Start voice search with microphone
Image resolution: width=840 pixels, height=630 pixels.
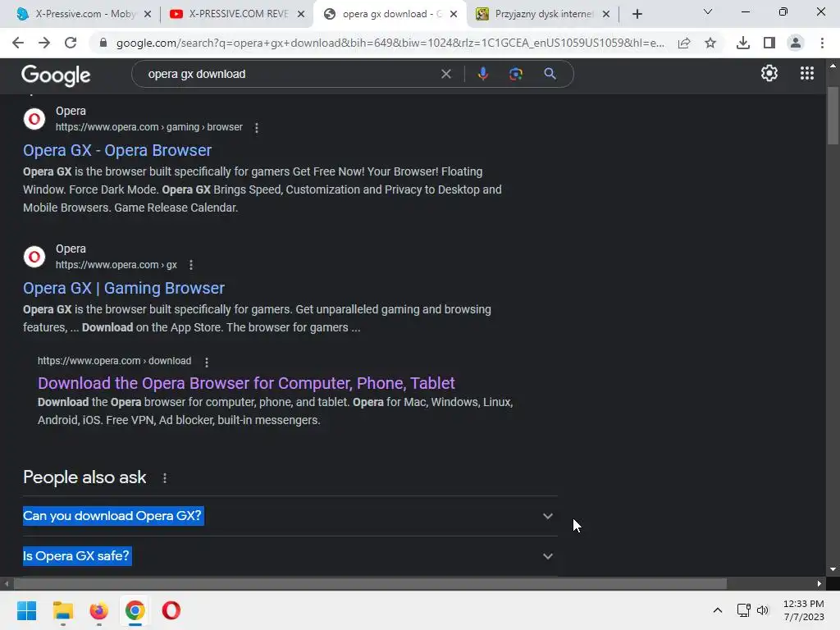[x=482, y=74]
